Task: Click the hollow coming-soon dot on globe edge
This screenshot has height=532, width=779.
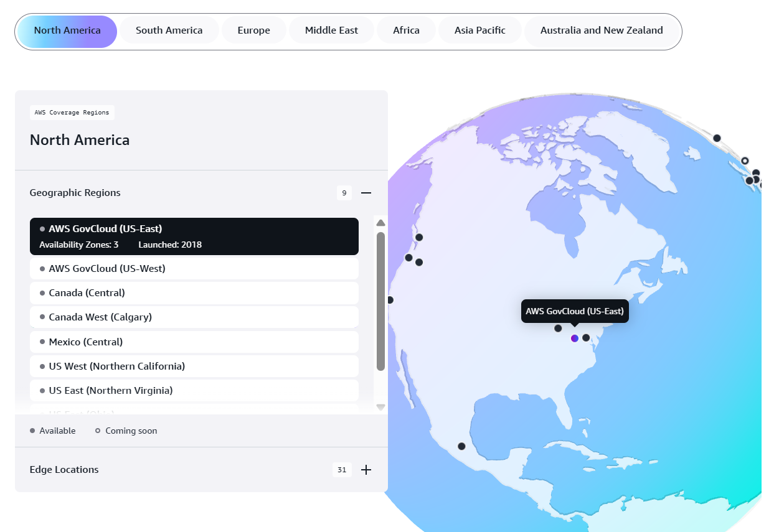Action: pyautogui.click(x=745, y=161)
